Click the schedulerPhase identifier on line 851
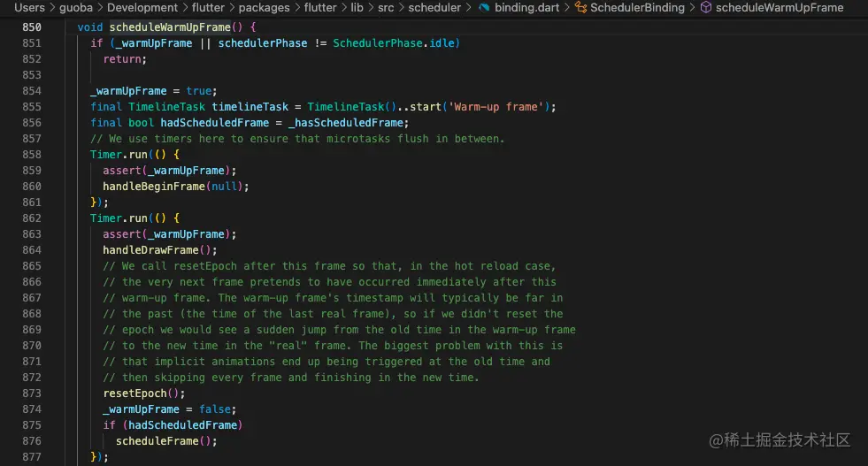The width and height of the screenshot is (868, 466). pos(263,43)
